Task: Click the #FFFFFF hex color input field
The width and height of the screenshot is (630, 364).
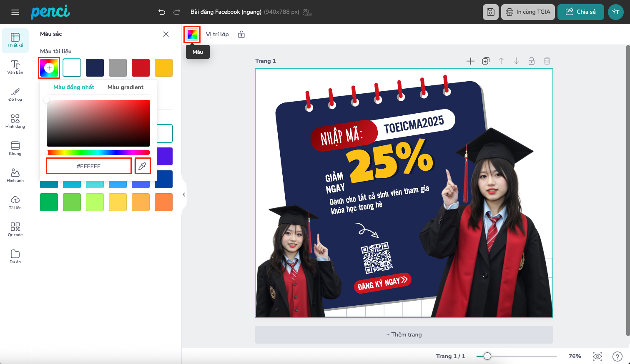Action: click(x=89, y=166)
